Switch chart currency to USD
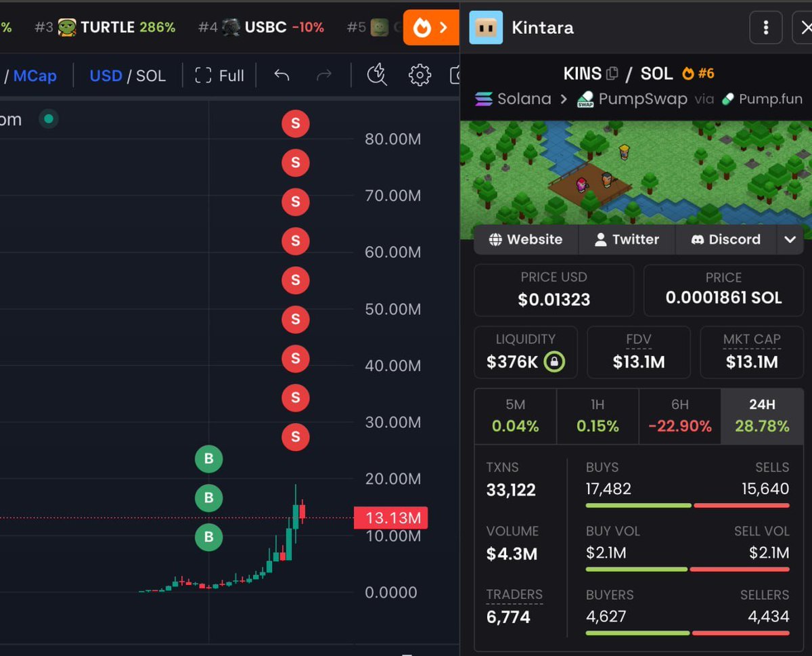The height and width of the screenshot is (656, 812). click(x=106, y=76)
